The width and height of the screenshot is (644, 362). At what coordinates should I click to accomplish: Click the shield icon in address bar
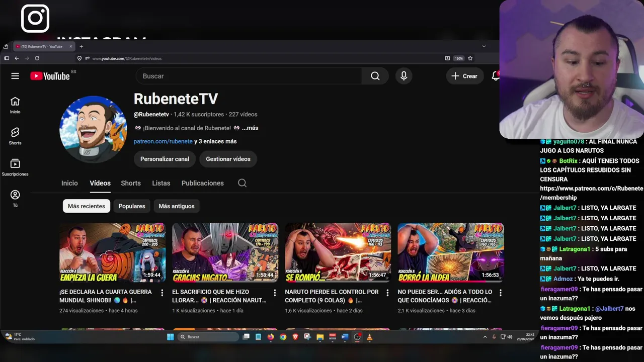pos(79,58)
